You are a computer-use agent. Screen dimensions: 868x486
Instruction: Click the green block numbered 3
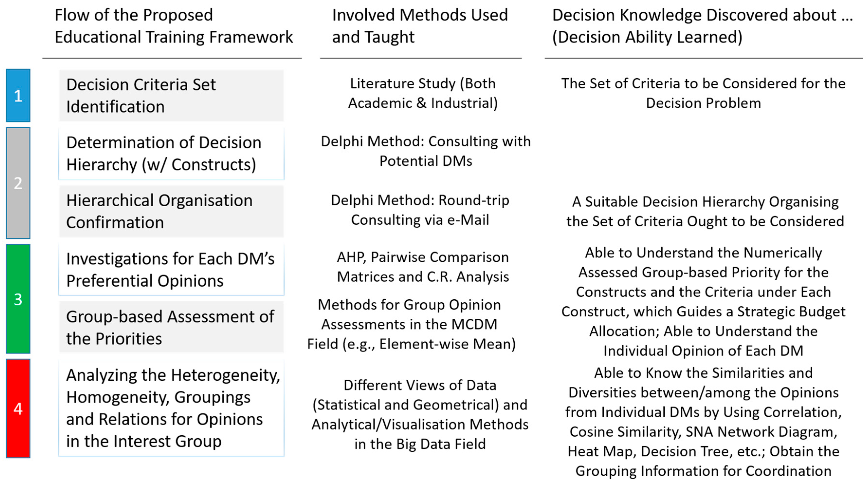pos(18,299)
